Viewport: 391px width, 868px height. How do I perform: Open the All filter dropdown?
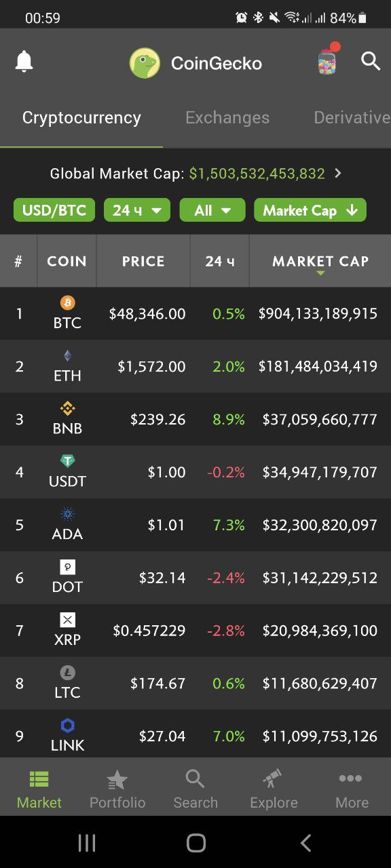212,210
